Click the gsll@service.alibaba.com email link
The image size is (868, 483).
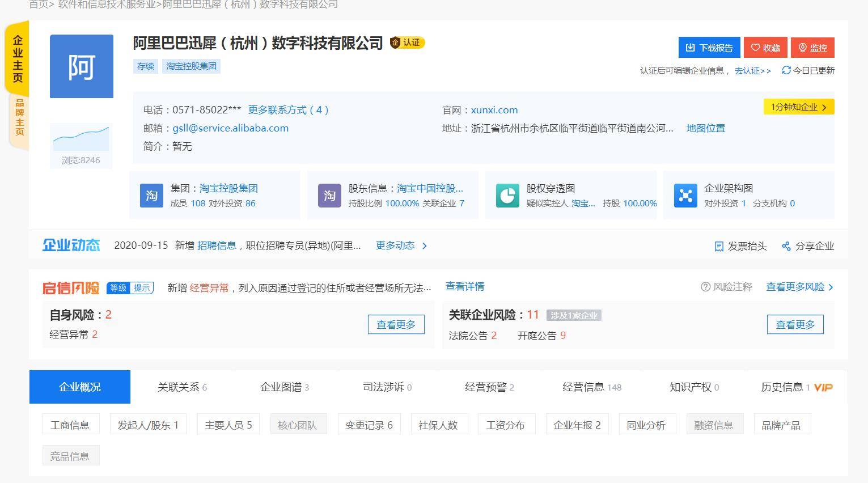tap(231, 128)
